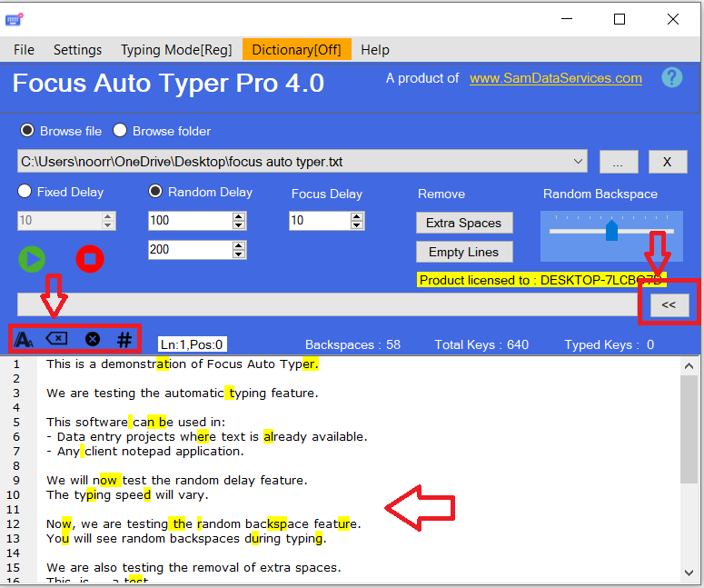Click the black circle X clear icon
Viewport: 704px width, 588px height.
point(93,339)
